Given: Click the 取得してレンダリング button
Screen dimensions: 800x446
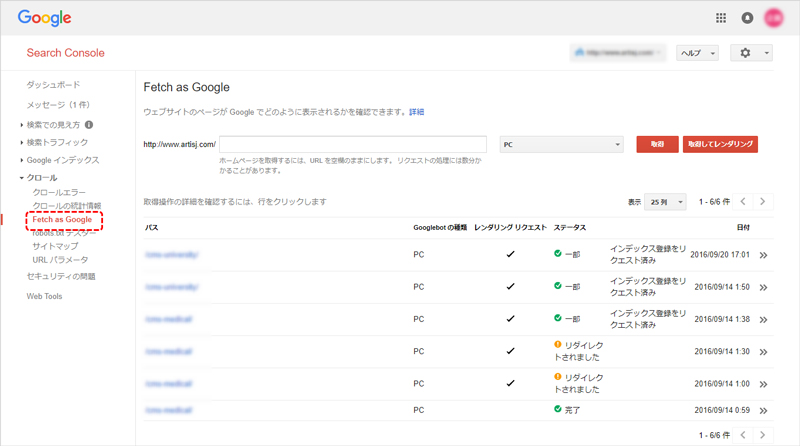Looking at the screenshot, I should click(x=720, y=144).
